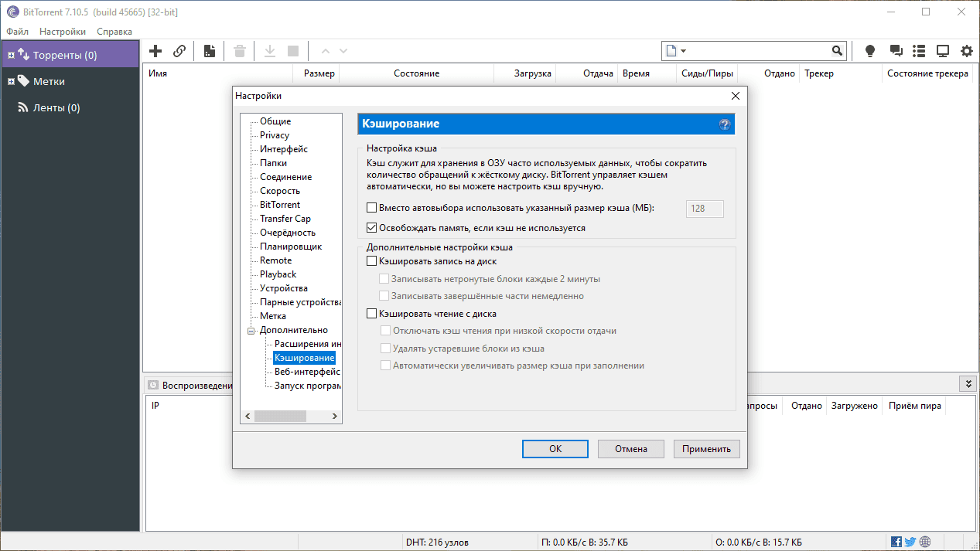980x551 pixels.
Task: Click the Facebook icon in status bar
Action: [x=896, y=542]
